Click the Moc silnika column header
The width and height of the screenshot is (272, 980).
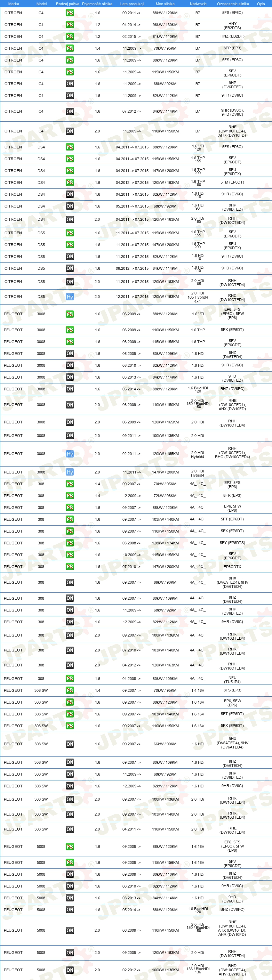coord(165,4)
